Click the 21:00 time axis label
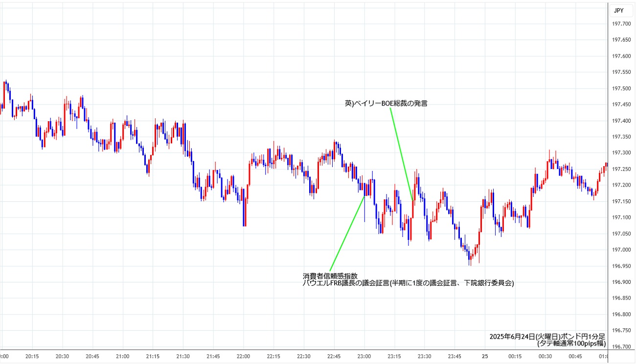 click(123, 356)
